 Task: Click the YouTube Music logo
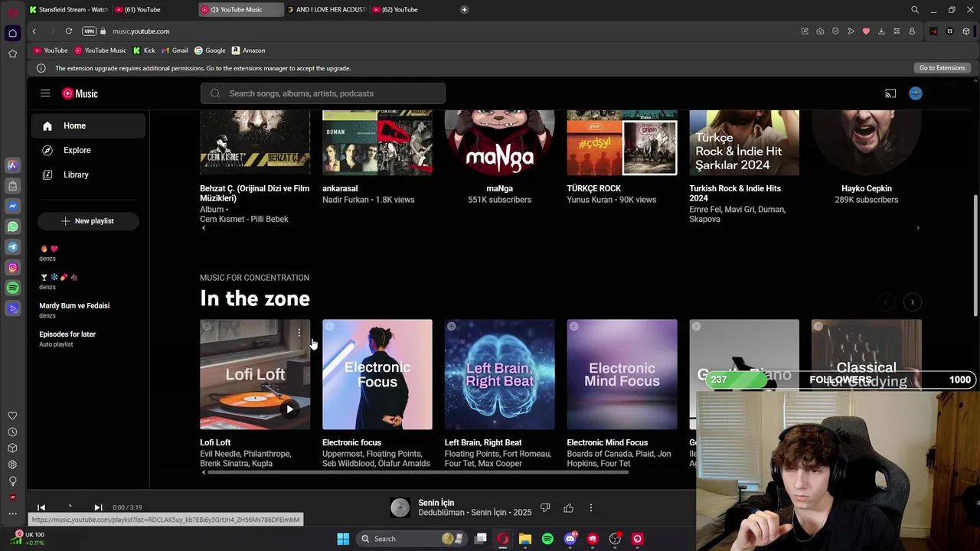point(80,93)
